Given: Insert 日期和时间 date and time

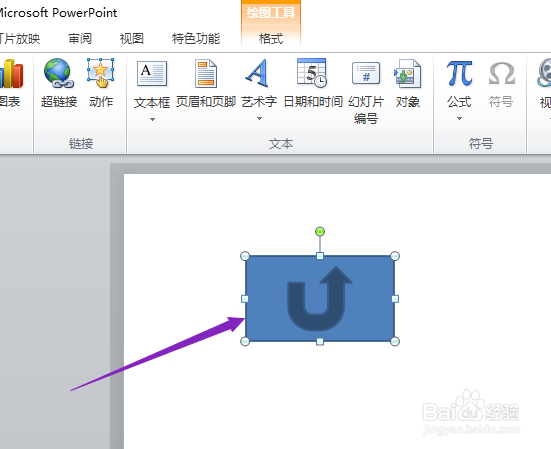Looking at the screenshot, I should [x=313, y=84].
